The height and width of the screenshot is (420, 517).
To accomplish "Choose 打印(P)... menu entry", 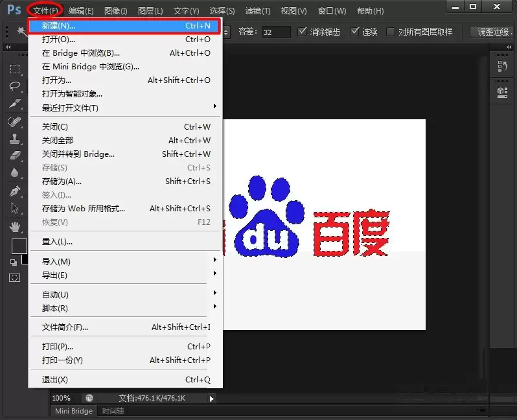I will [126, 346].
